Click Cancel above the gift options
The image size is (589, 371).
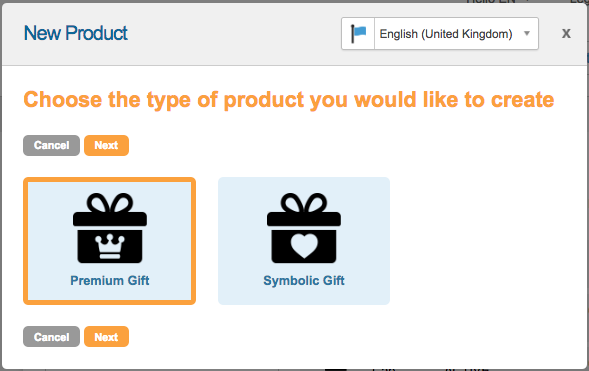click(51, 145)
